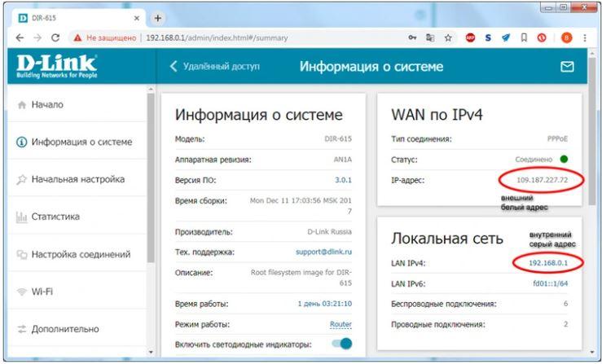Click the 'Router' work mode link
This screenshot has height=364, width=602.
point(341,324)
